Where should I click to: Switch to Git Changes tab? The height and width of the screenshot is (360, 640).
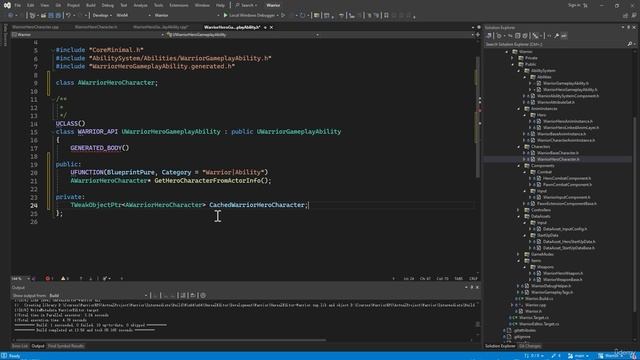pos(530,346)
